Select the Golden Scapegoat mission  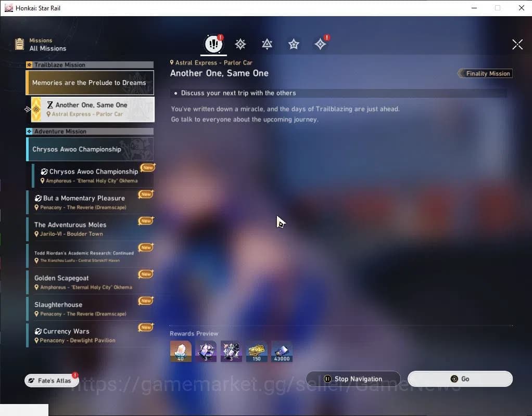pyautogui.click(x=90, y=282)
